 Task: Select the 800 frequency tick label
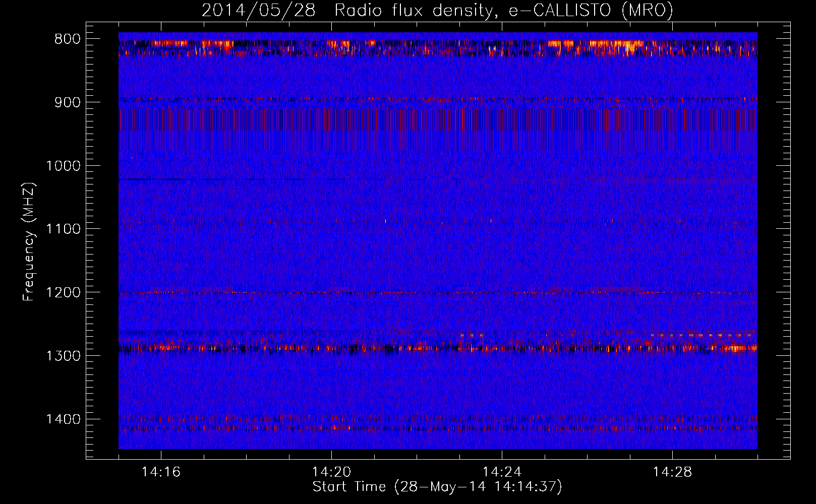[x=68, y=39]
